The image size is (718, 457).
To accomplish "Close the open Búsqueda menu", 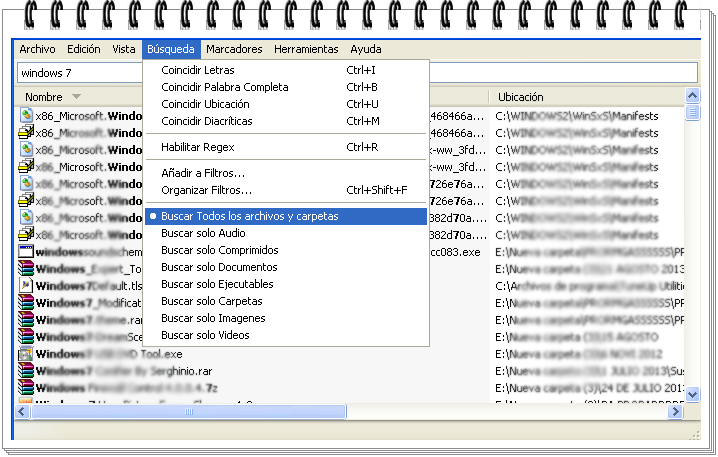I will pyautogui.click(x=171, y=49).
